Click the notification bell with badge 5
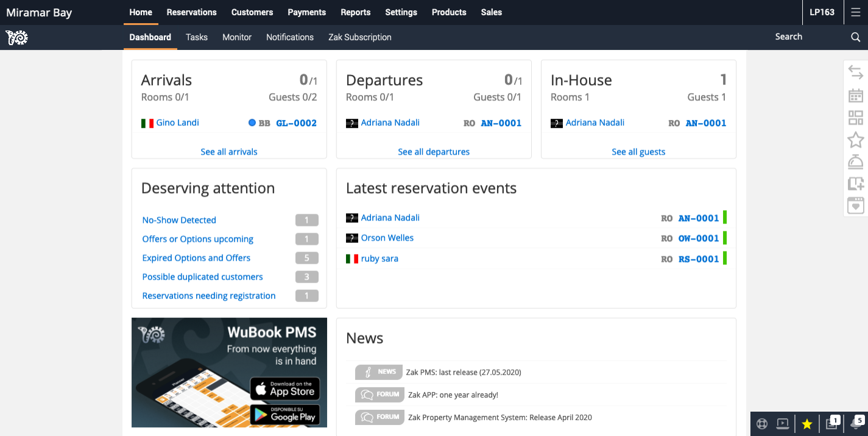The width and height of the screenshot is (868, 436). (856, 424)
